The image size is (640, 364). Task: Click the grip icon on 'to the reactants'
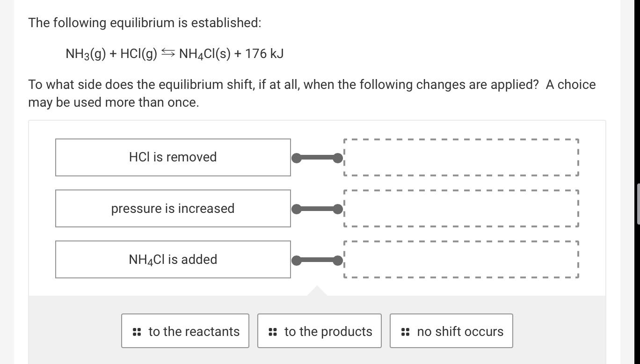136,331
